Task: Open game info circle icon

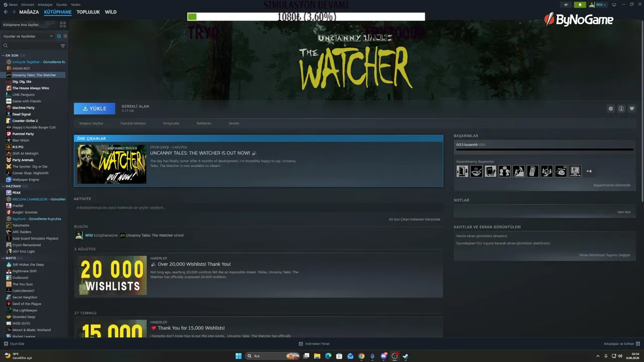Action: click(x=621, y=109)
